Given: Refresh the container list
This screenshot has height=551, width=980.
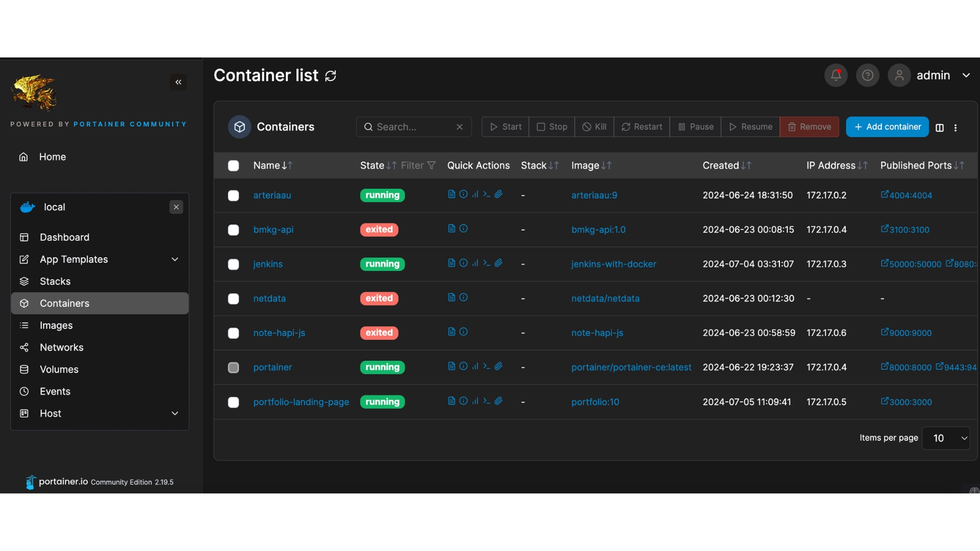Looking at the screenshot, I should [331, 76].
